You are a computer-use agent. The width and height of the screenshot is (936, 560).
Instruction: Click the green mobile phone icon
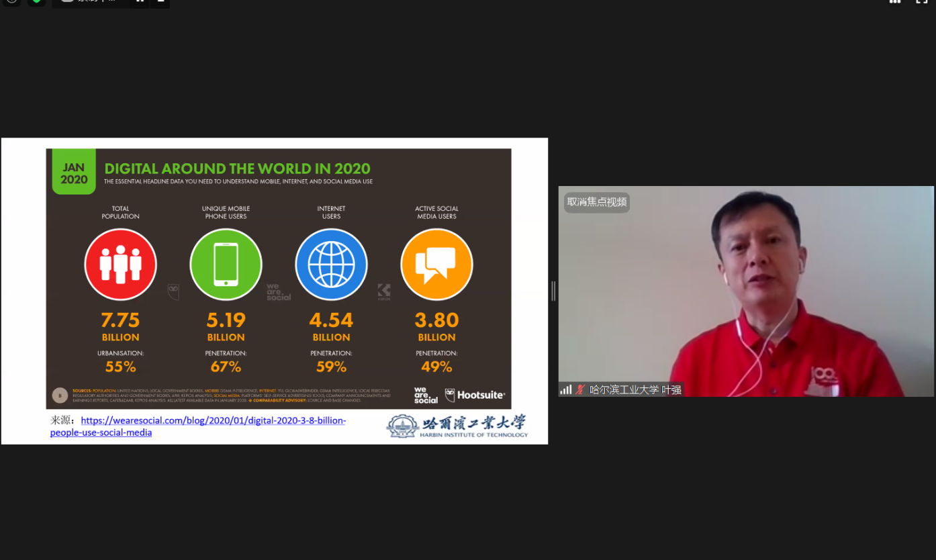coord(226,265)
